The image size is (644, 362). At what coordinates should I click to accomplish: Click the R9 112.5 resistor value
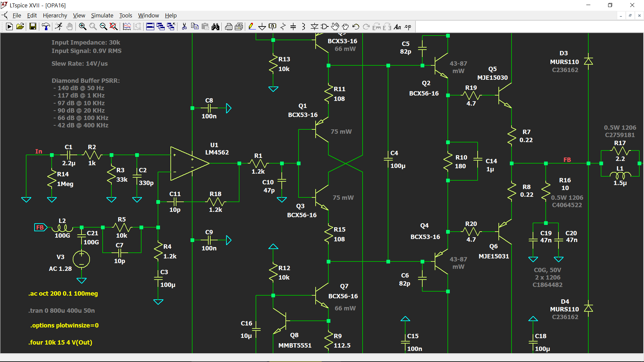point(342,345)
